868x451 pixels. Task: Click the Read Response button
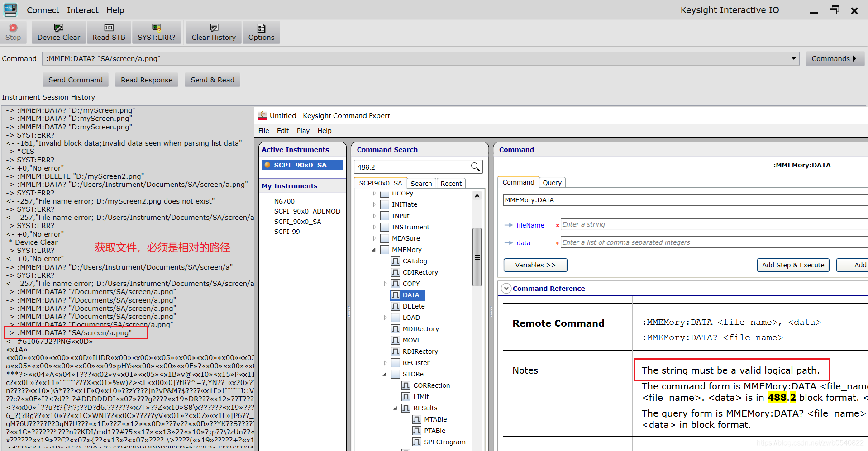(x=147, y=80)
